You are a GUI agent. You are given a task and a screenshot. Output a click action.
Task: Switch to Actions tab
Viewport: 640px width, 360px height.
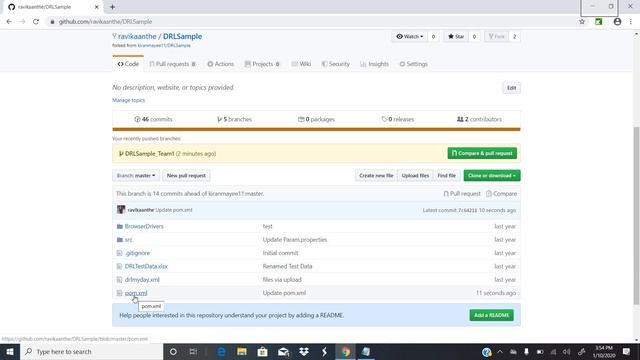click(x=220, y=64)
